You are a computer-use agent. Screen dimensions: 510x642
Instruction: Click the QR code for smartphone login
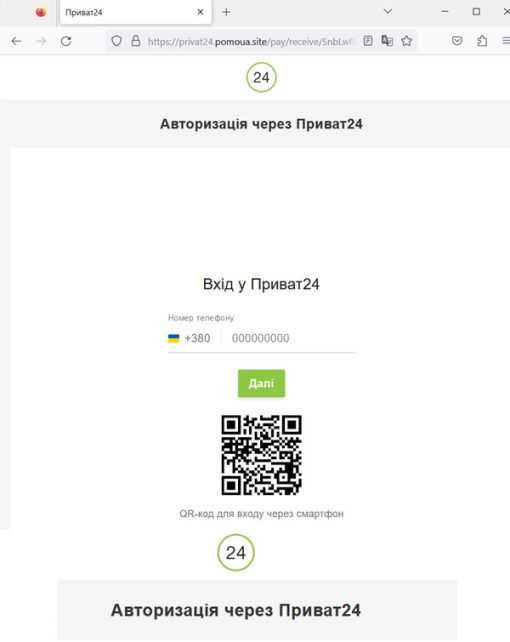click(262, 455)
